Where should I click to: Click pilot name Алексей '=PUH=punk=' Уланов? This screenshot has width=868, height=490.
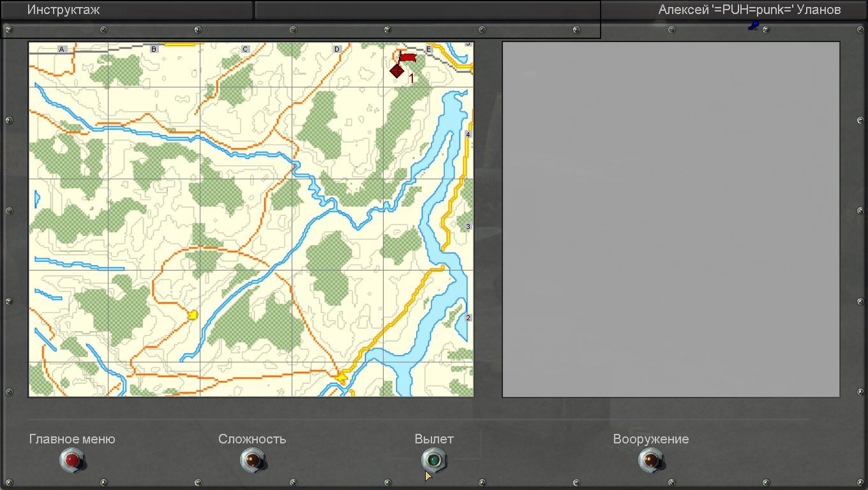[x=749, y=10]
